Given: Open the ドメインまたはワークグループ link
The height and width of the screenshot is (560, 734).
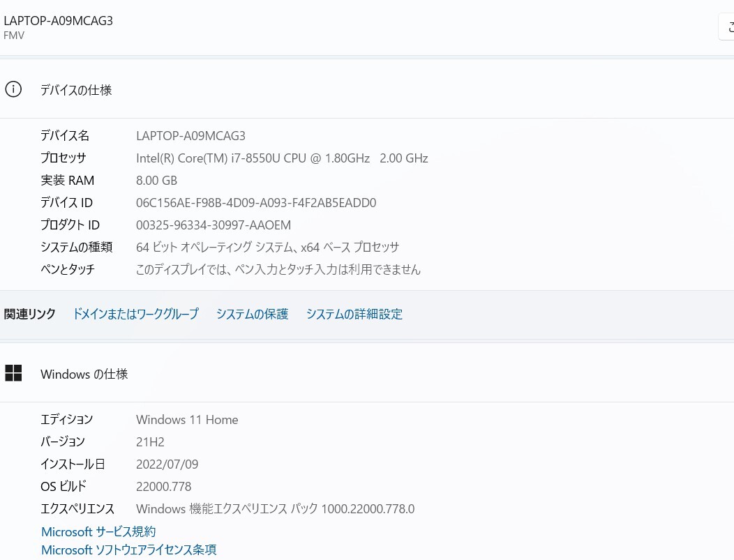Looking at the screenshot, I should pos(136,314).
